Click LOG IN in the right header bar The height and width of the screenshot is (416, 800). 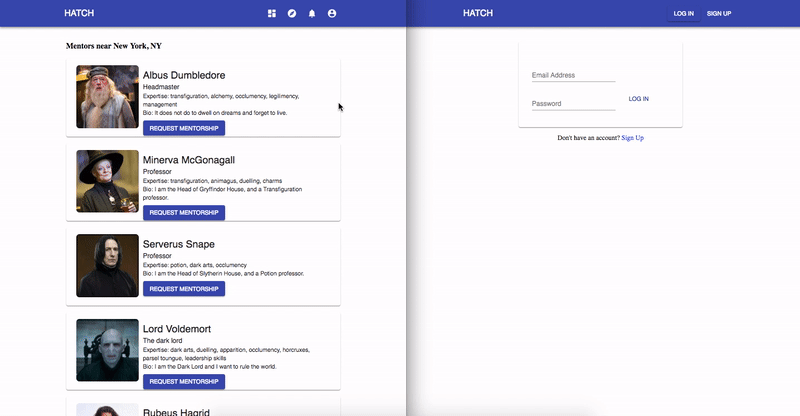coord(684,13)
